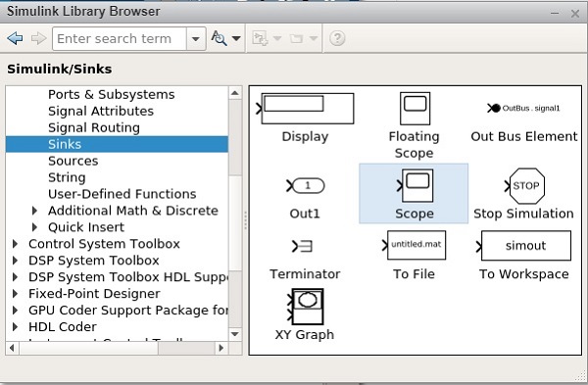Open the search options dropdown arrow
The height and width of the screenshot is (385, 588).
tap(236, 38)
